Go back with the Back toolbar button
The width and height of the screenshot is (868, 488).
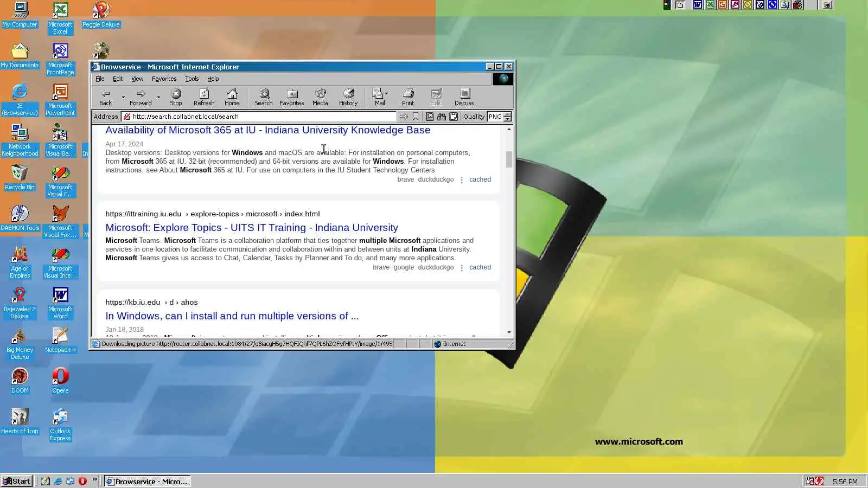point(106,97)
